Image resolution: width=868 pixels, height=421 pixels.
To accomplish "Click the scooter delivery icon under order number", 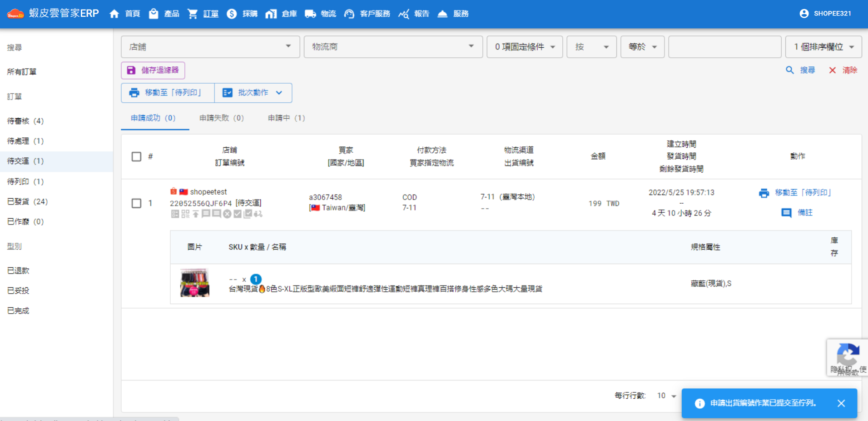I will 258,214.
